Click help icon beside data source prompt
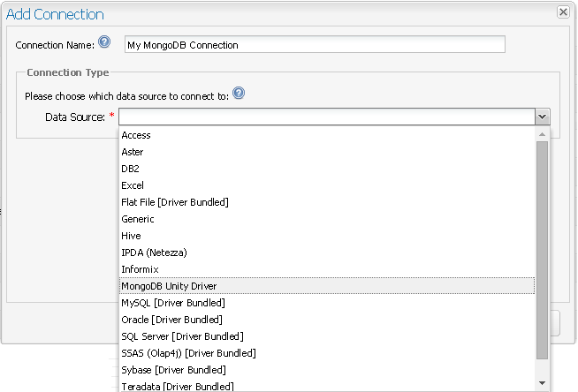Viewport: 578px width, 392px height. click(x=239, y=94)
